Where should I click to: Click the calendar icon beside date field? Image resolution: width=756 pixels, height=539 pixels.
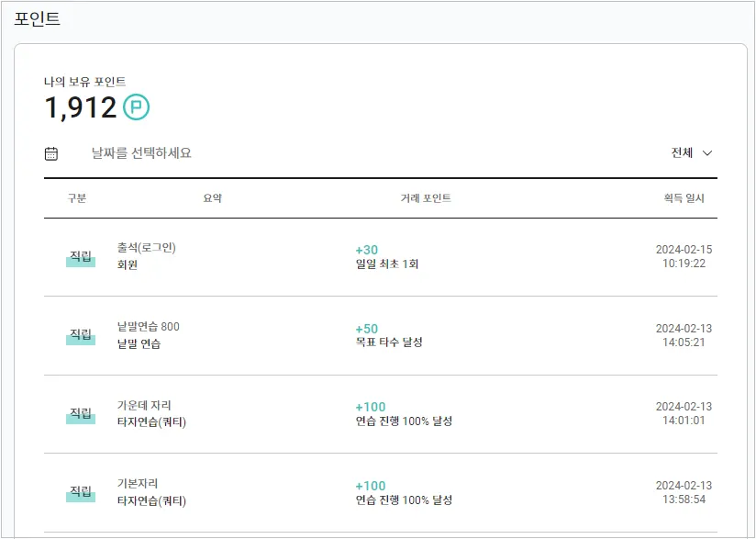(51, 153)
